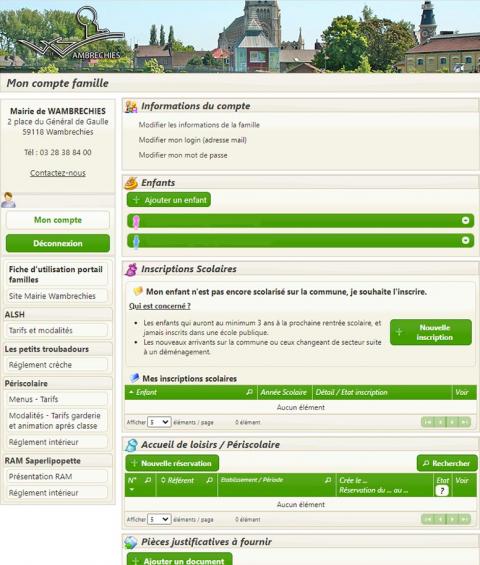Open Afficher dropdown under Accueil de loisirs table
This screenshot has width=480, height=565.
coord(159,519)
